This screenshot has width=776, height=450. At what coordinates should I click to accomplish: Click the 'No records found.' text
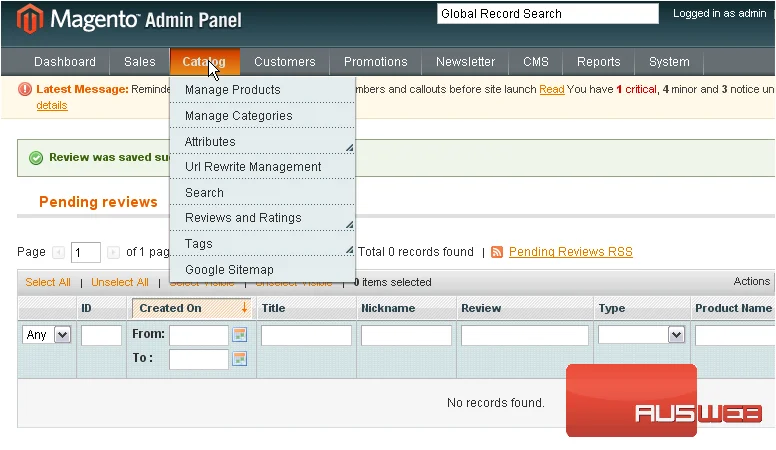coord(495,402)
